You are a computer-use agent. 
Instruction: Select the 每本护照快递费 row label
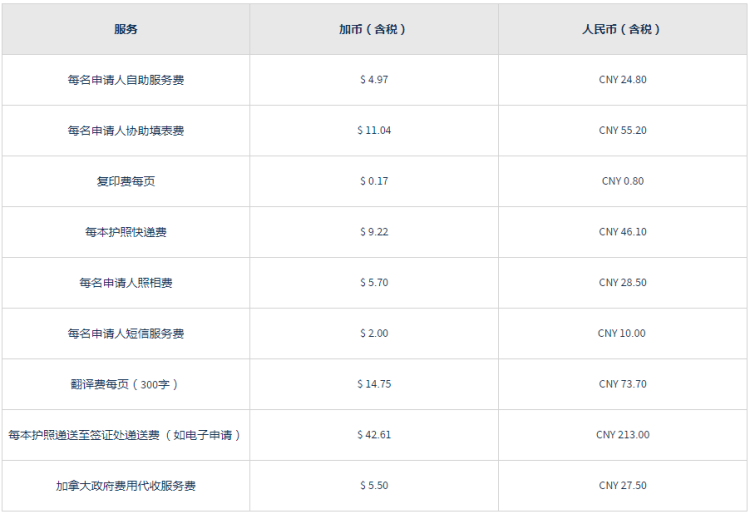126,232
